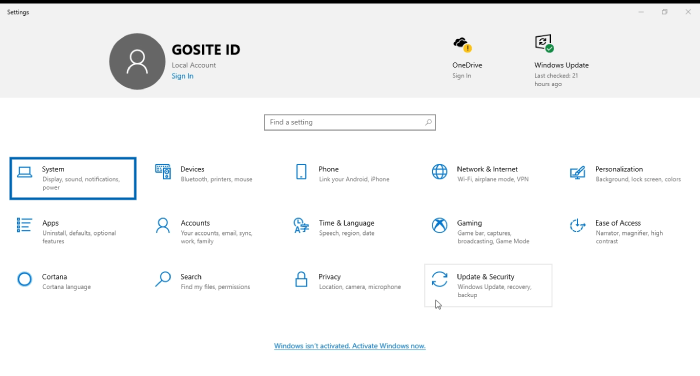Click 'Speech, region, date' description
700x376 pixels.
[347, 233]
